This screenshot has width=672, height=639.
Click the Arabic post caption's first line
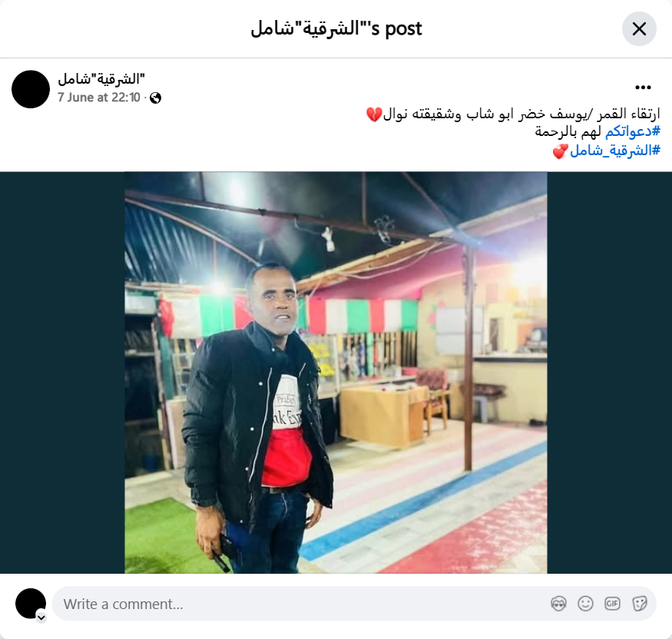(513, 114)
